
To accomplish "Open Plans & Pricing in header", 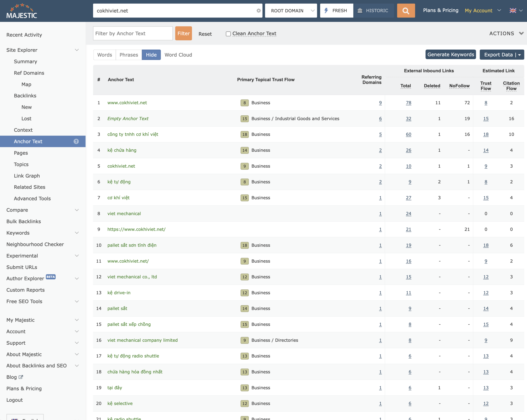I will [441, 10].
